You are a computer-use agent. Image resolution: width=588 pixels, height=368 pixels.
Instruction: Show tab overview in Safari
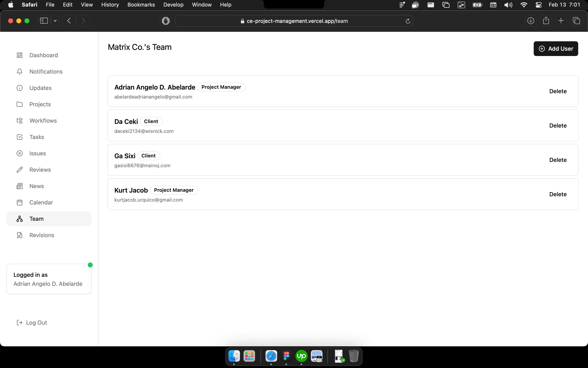click(576, 21)
